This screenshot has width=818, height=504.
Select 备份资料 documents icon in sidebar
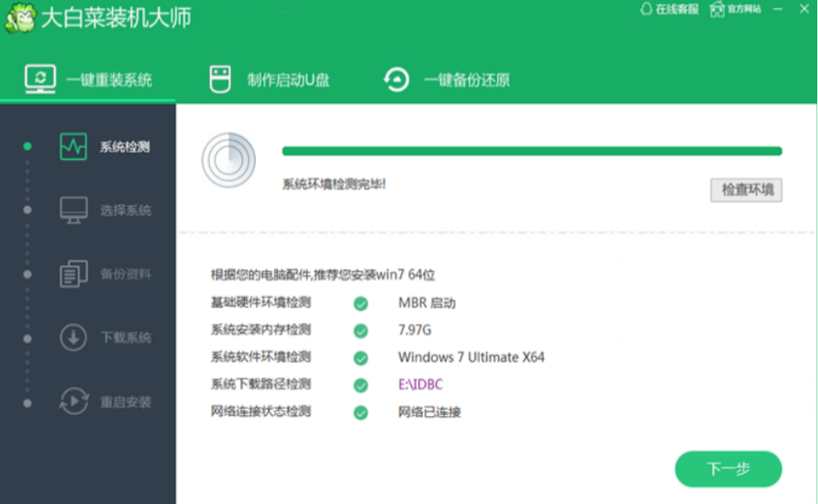(73, 274)
